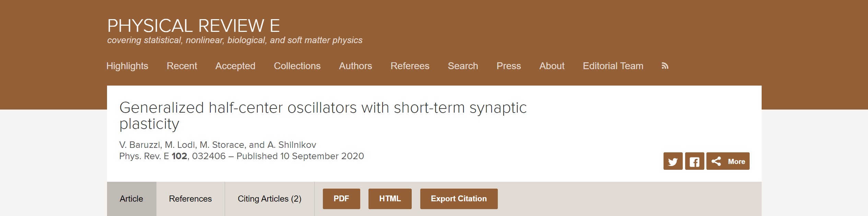
Task: Open the About menu item
Action: point(552,66)
